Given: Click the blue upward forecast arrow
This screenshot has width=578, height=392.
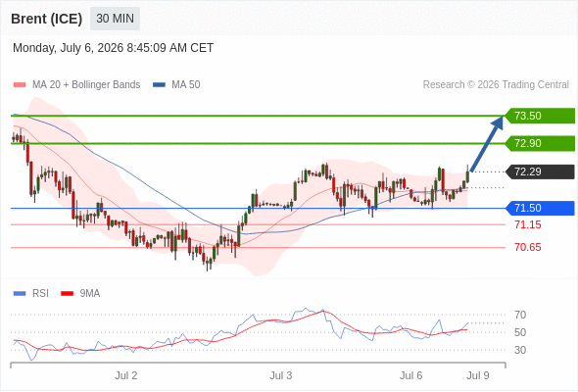Looking at the screenshot, I should tap(487, 143).
